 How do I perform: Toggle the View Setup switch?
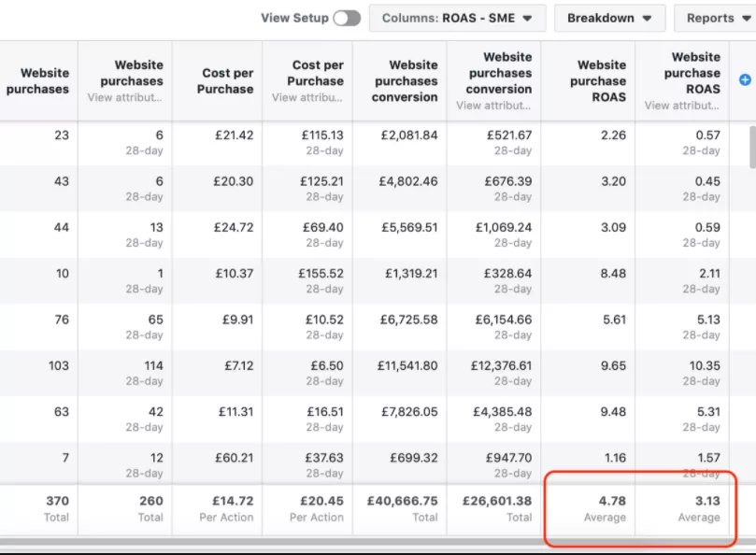coord(346,18)
